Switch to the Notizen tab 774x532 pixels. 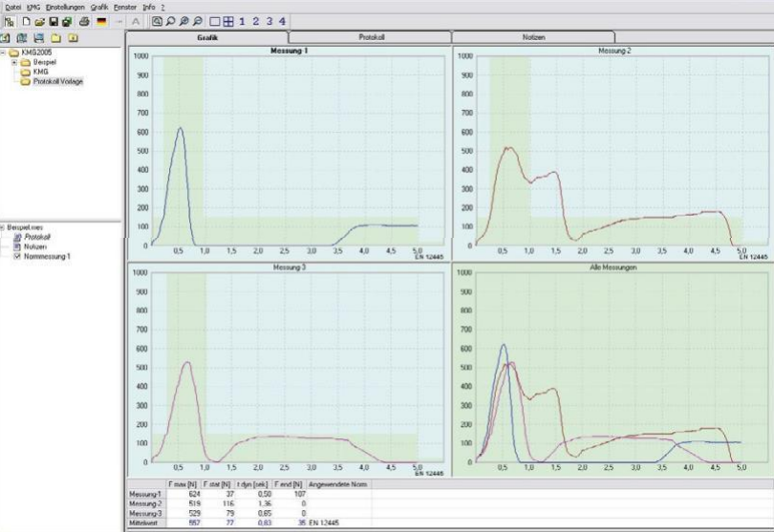(x=532, y=36)
